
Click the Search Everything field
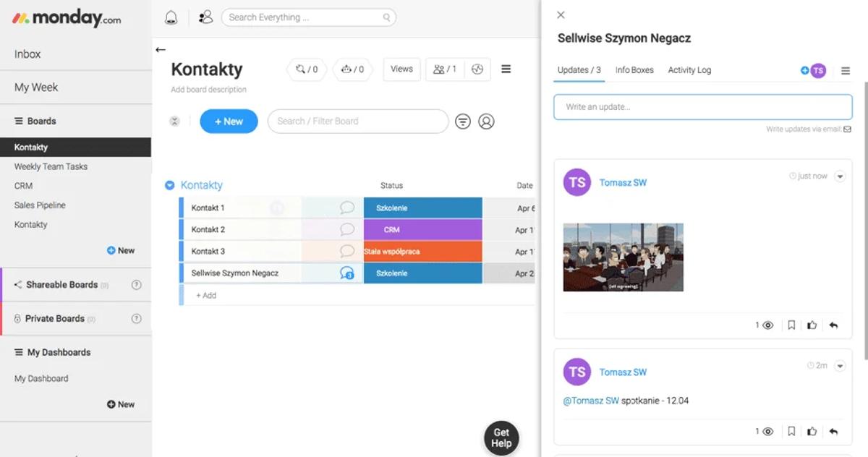coord(309,17)
